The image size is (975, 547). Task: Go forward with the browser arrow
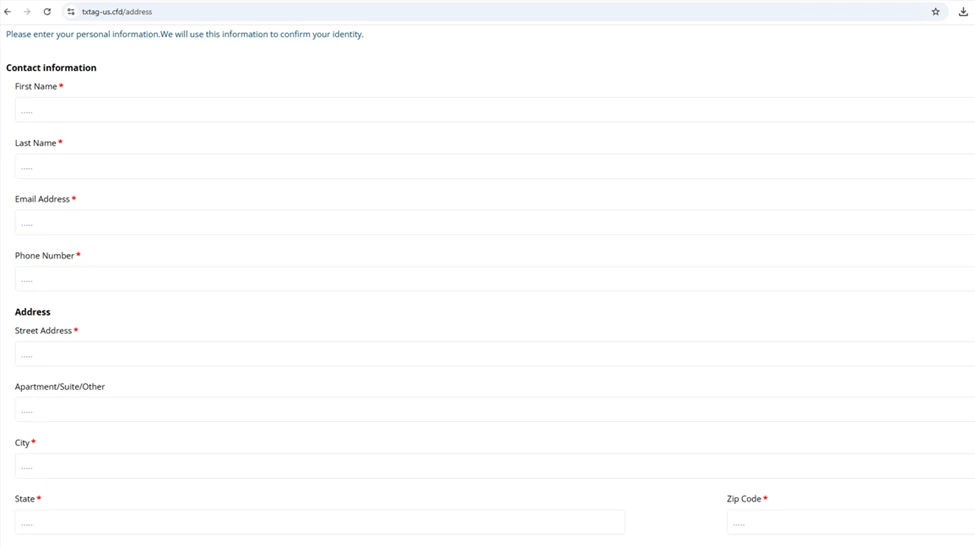(27, 12)
